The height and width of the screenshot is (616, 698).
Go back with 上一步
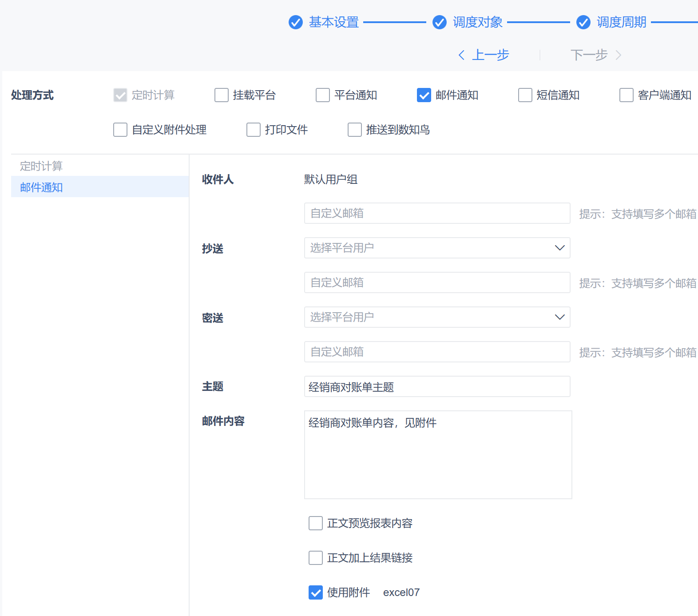[490, 55]
